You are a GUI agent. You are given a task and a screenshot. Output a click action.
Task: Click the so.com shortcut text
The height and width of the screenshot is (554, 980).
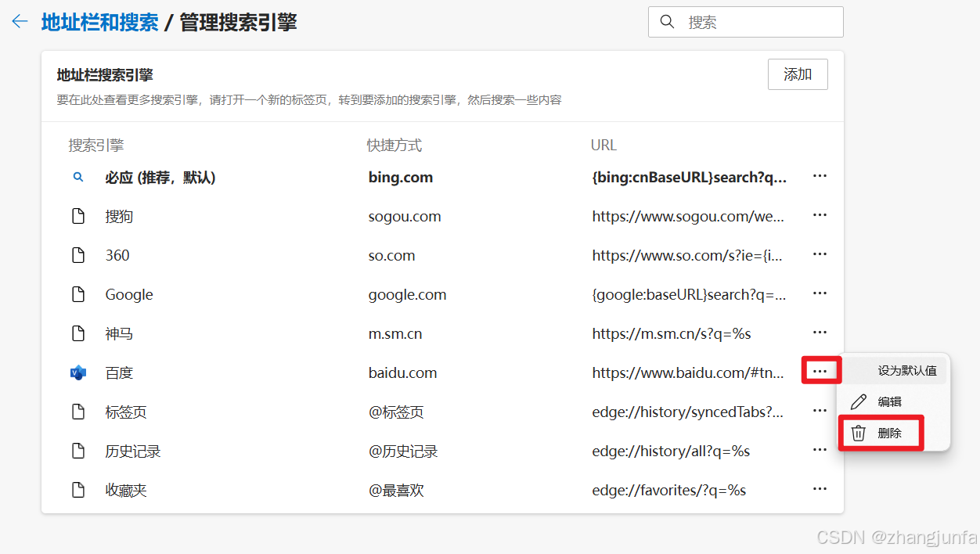click(392, 256)
